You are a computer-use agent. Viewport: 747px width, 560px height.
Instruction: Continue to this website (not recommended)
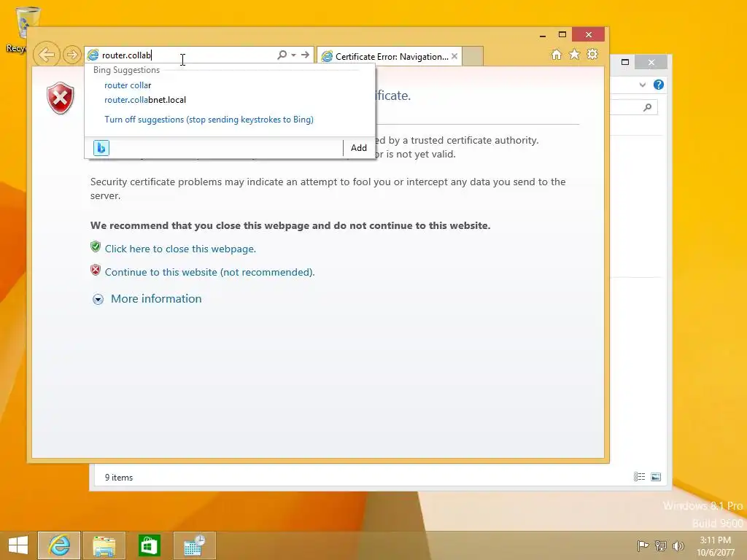click(209, 272)
